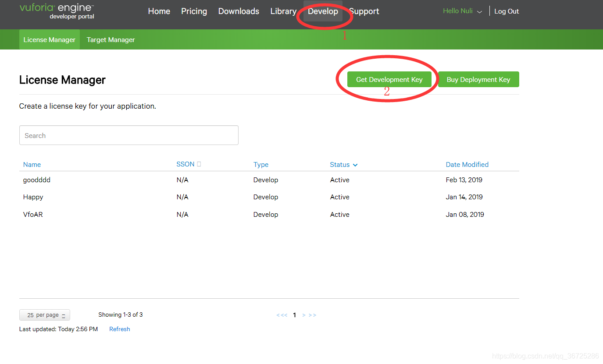Open the Downloads section
This screenshot has height=364, width=603.
point(239,11)
